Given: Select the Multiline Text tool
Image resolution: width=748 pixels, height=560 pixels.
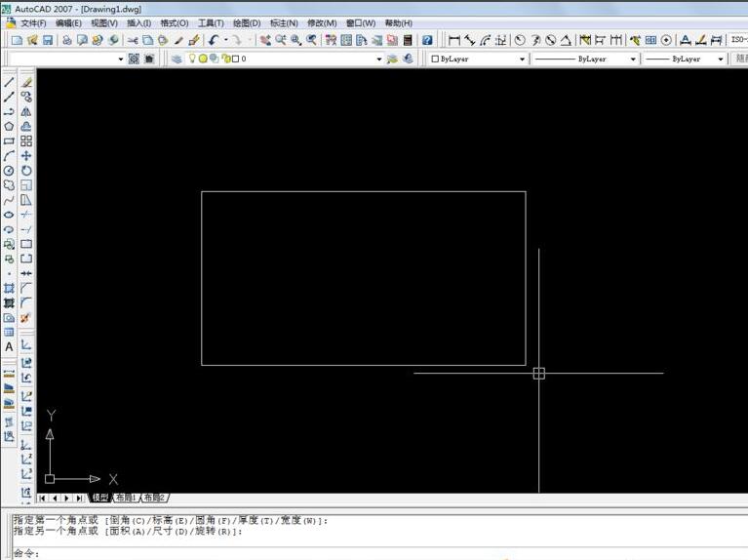Looking at the screenshot, I should click(x=9, y=347).
